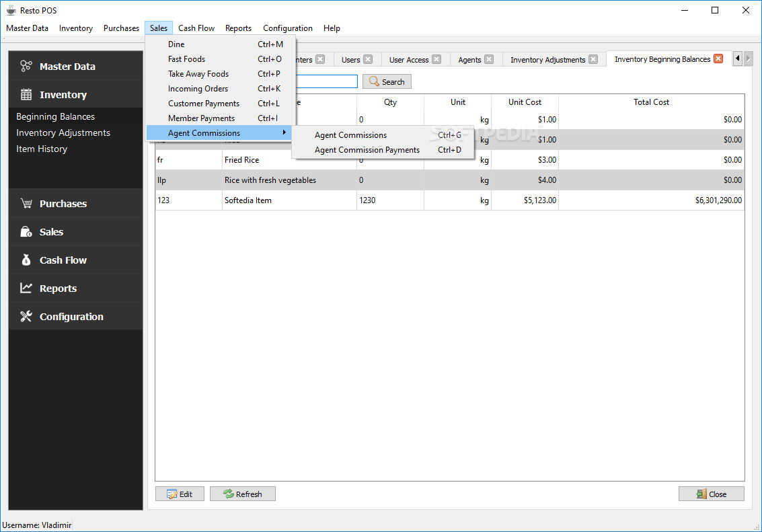Expand the Configuration sidebar section

tap(76, 316)
